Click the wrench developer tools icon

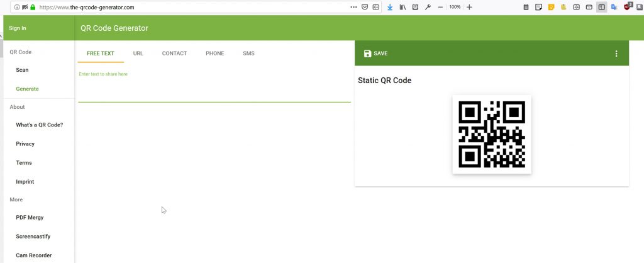click(x=428, y=7)
